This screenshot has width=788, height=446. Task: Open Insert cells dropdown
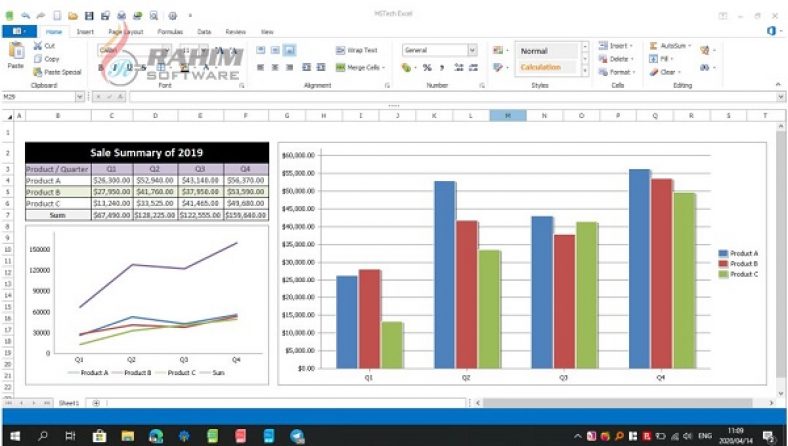[x=616, y=46]
